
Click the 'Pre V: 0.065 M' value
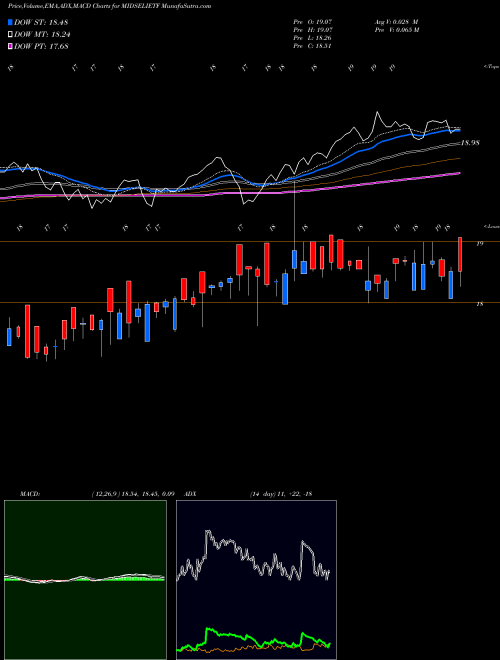(398, 30)
